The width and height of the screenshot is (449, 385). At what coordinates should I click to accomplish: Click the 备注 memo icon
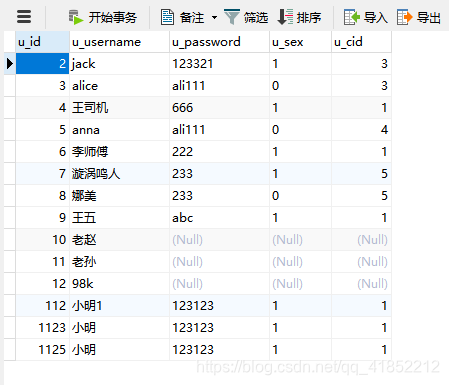tap(167, 17)
